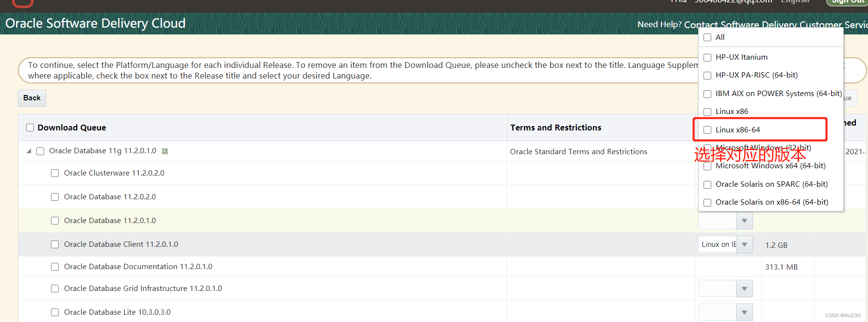Check Oracle Database 11.2.0.2.0 checkbox

55,197
